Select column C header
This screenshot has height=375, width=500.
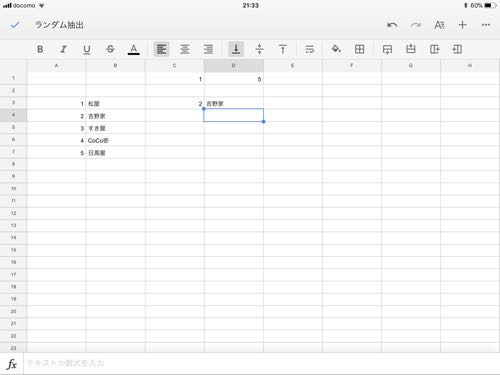(x=174, y=66)
